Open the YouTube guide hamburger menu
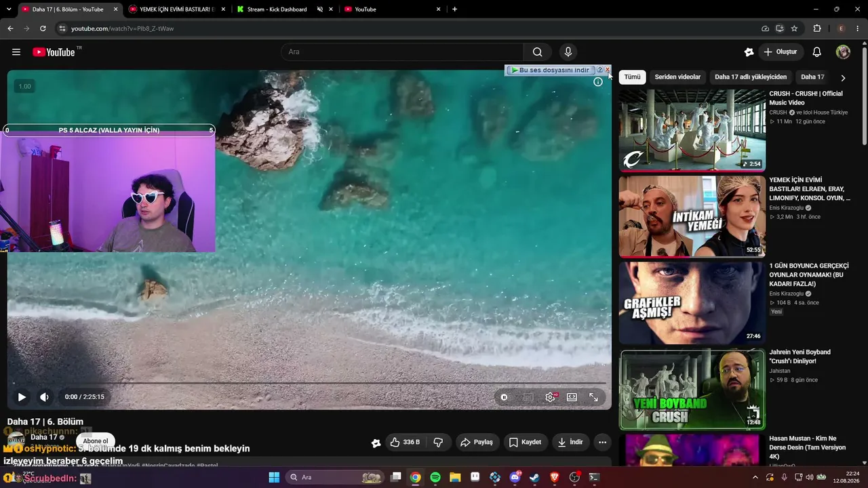Viewport: 868px width, 488px height. tap(16, 52)
